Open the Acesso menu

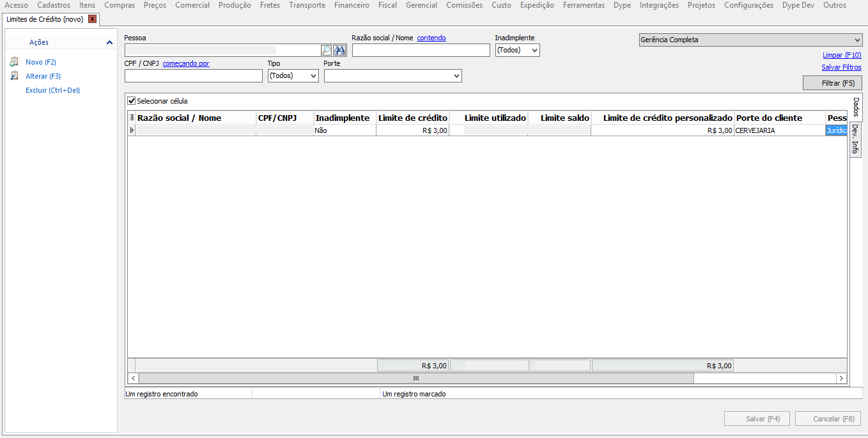pos(17,5)
